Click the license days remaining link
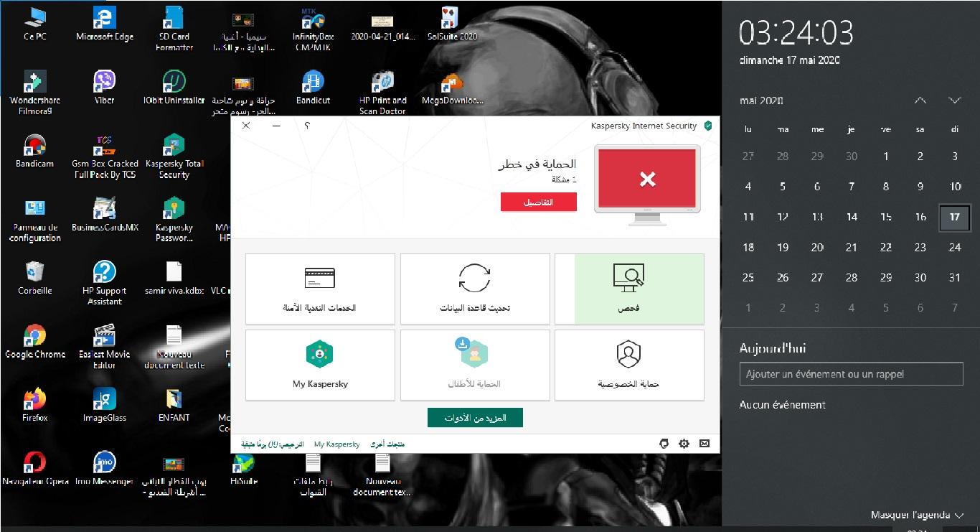 point(272,444)
